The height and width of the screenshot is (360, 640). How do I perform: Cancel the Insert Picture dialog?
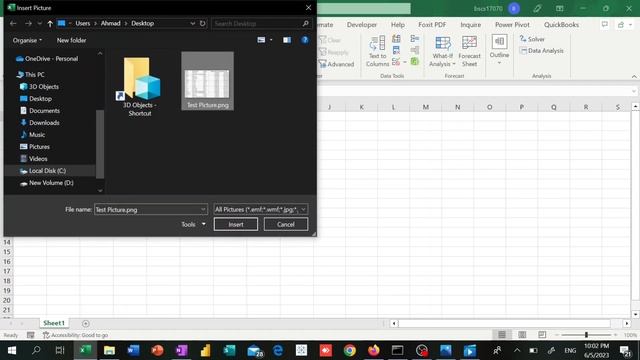(x=286, y=224)
